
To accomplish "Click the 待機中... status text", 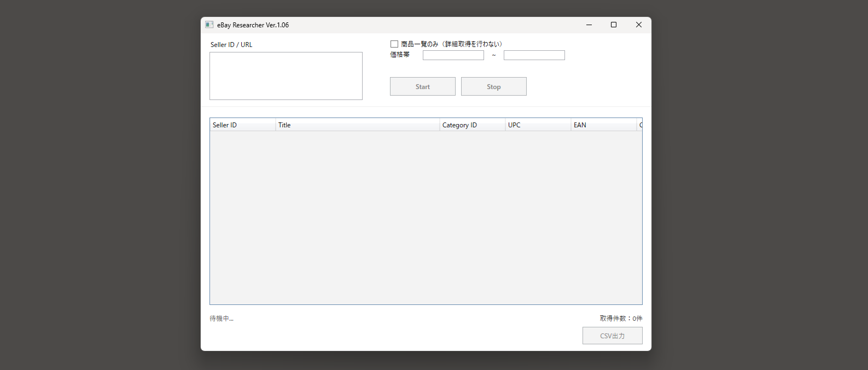I will pyautogui.click(x=222, y=318).
